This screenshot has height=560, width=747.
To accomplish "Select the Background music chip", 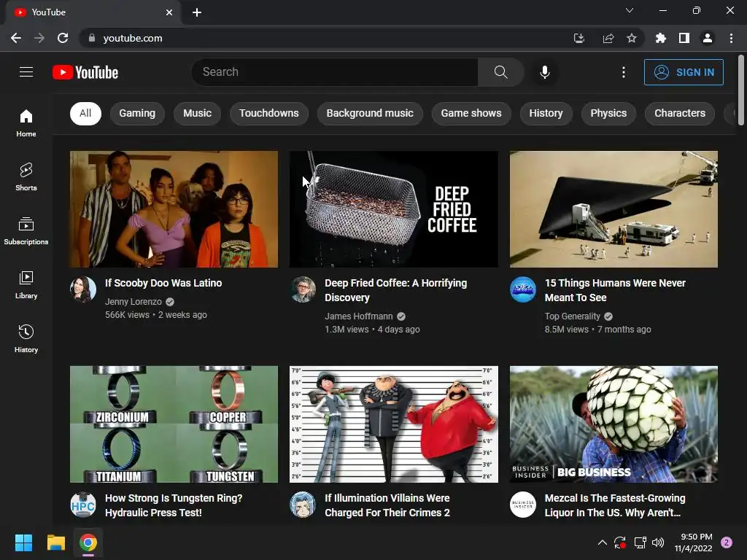I will pos(370,113).
